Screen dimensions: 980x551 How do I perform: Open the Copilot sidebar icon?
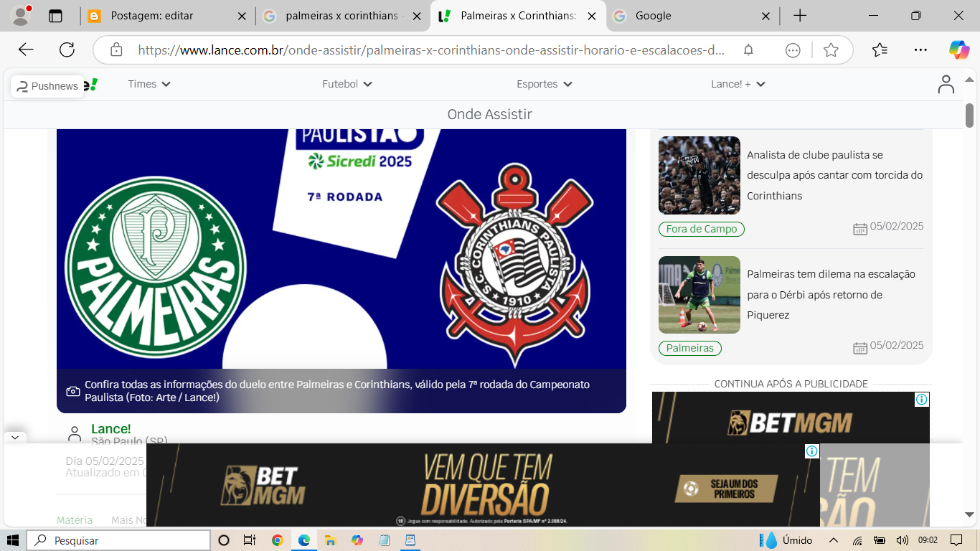coord(958,50)
